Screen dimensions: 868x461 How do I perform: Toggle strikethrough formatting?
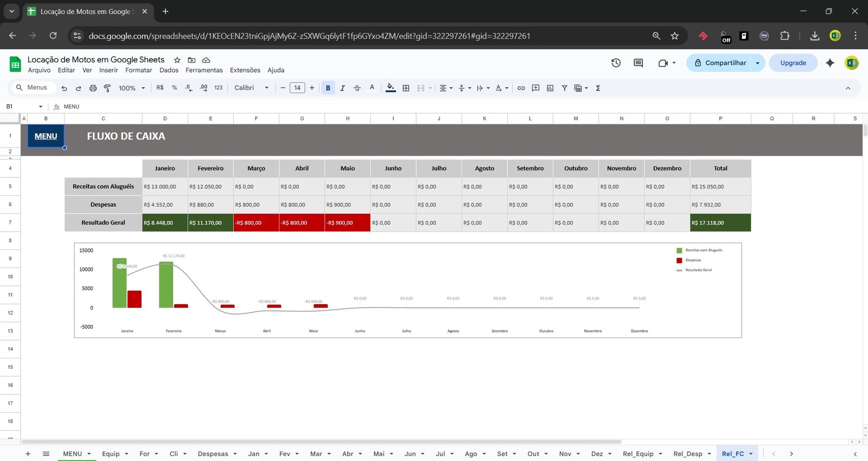(x=357, y=88)
